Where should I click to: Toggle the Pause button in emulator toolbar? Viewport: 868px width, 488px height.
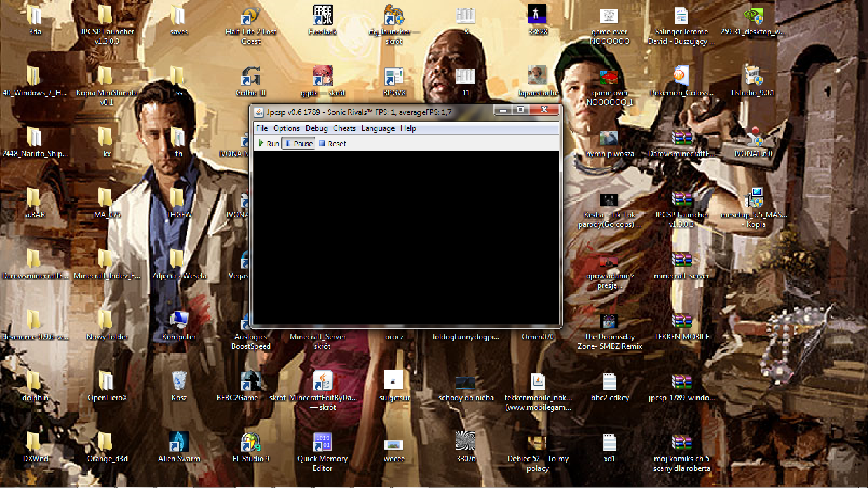pos(299,144)
